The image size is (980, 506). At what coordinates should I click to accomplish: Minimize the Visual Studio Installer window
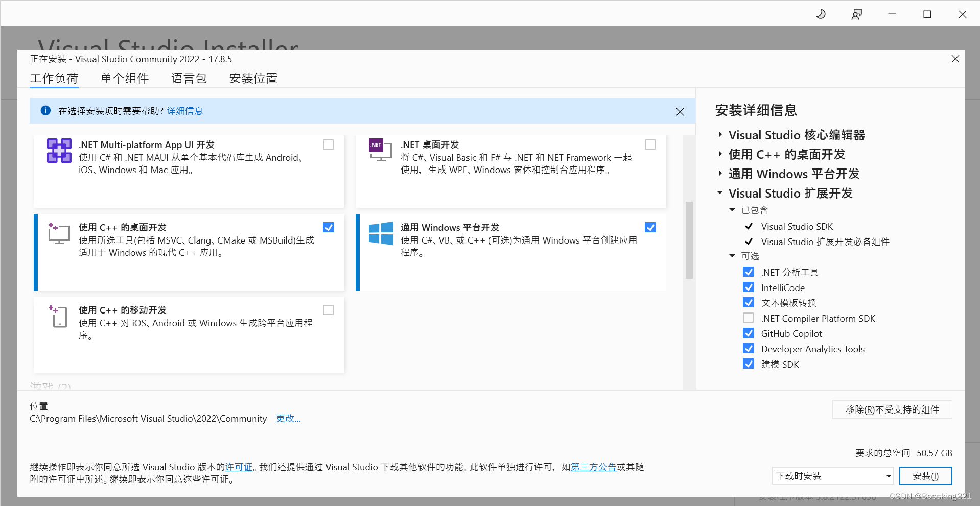point(892,14)
